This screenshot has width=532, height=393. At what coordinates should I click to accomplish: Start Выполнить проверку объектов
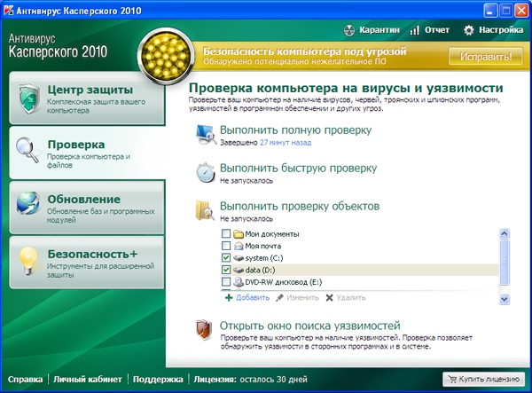click(300, 206)
